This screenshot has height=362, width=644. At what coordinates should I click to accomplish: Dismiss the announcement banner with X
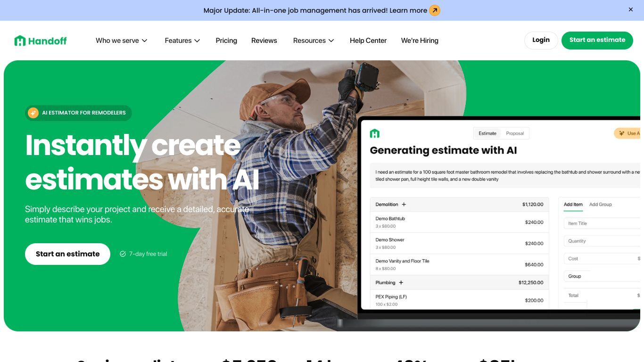(x=631, y=9)
